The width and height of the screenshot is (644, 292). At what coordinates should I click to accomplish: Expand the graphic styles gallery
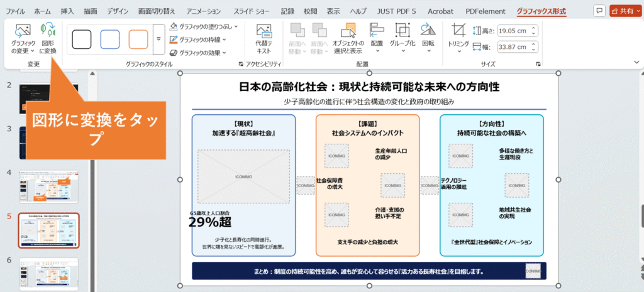158,40
